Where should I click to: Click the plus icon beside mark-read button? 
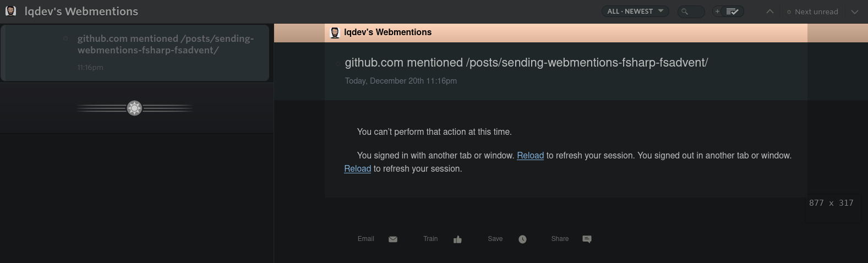coord(717,12)
